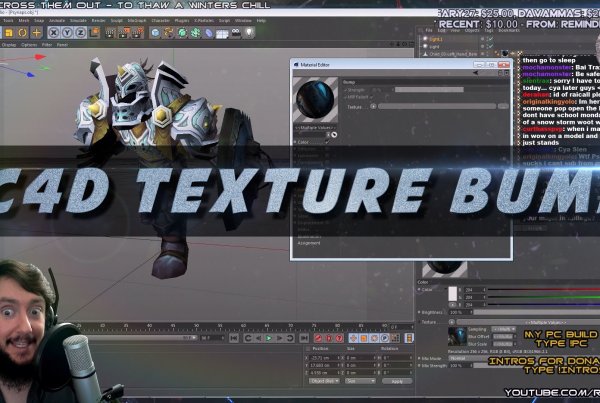Open the Sampling dropdown
Image resolution: width=600 pixels, height=403 pixels.
(503, 329)
